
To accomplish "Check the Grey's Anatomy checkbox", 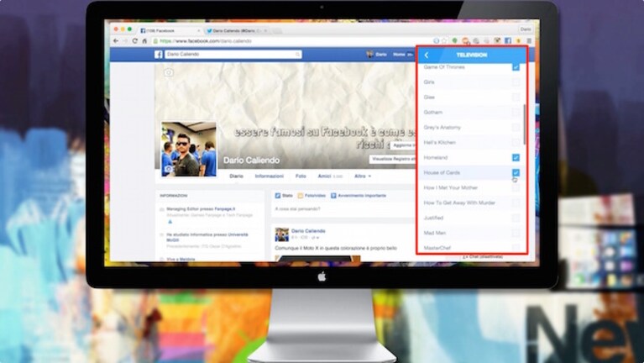I will pos(516,128).
